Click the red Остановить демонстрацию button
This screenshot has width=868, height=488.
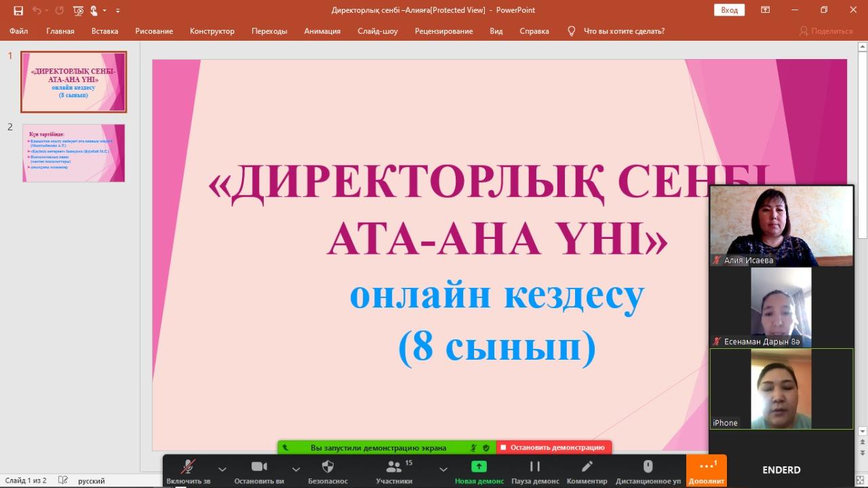click(x=553, y=448)
